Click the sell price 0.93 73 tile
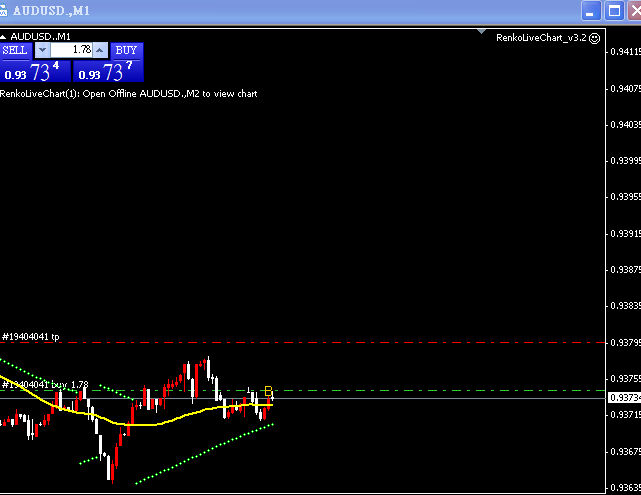 coord(35,71)
